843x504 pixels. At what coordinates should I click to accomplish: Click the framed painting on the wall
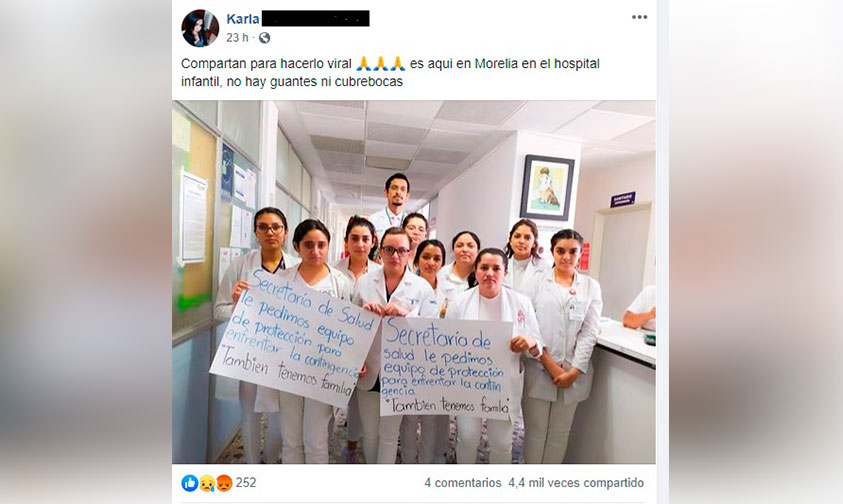tap(547, 188)
